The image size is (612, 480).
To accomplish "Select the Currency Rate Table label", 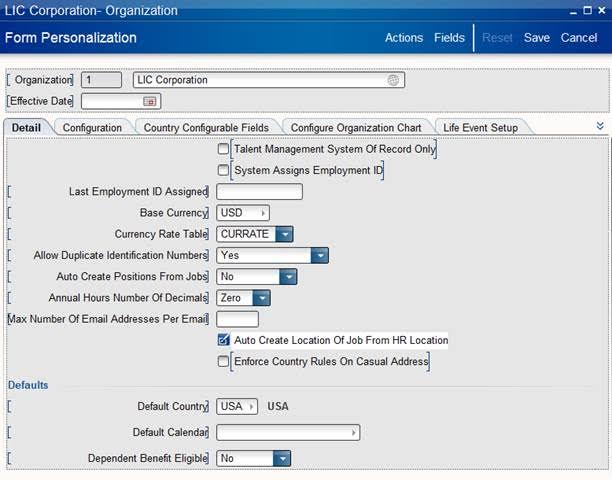I will coord(161,234).
